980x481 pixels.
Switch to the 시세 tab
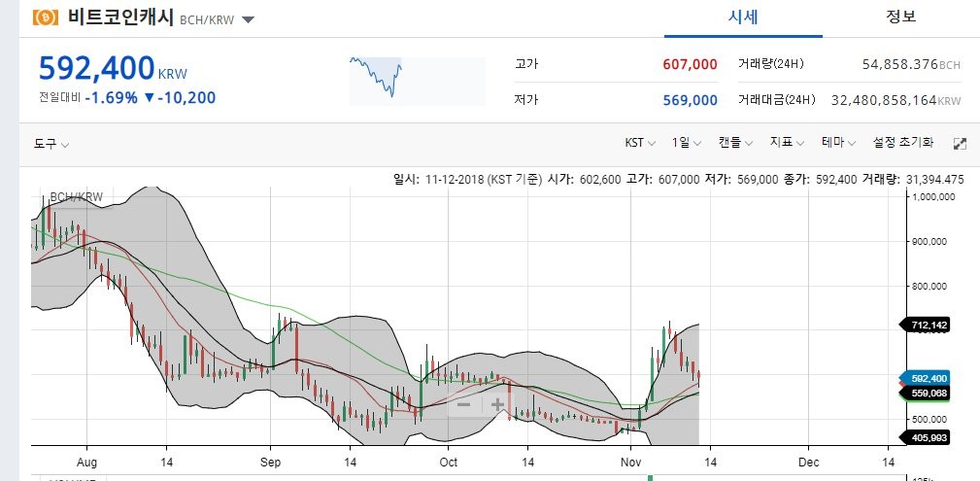point(743,17)
